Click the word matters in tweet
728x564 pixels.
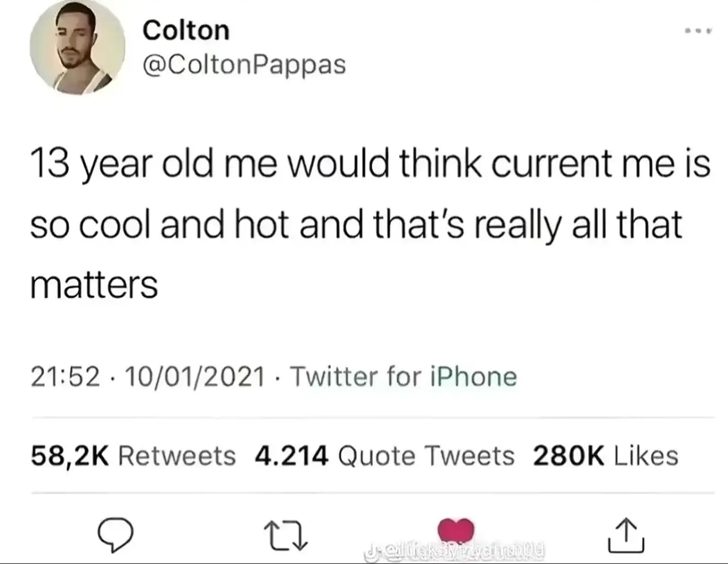(x=94, y=285)
